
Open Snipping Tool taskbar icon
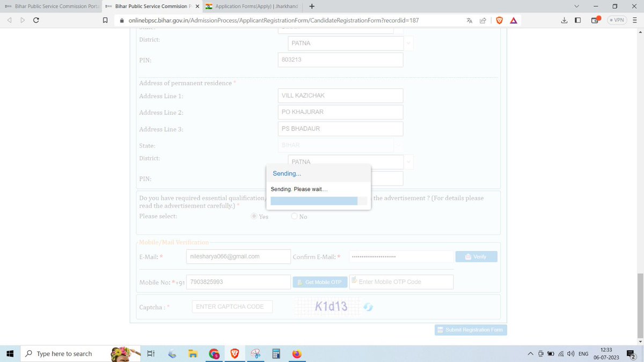coord(255,353)
